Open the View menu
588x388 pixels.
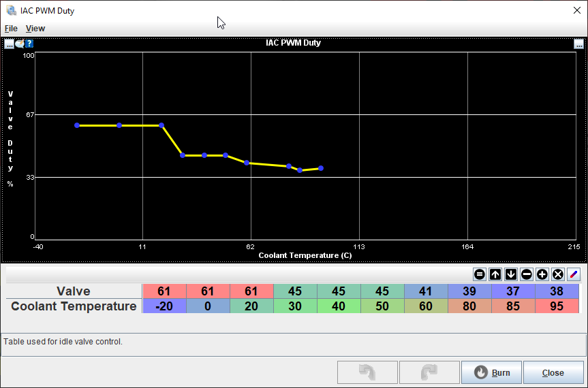(x=35, y=29)
